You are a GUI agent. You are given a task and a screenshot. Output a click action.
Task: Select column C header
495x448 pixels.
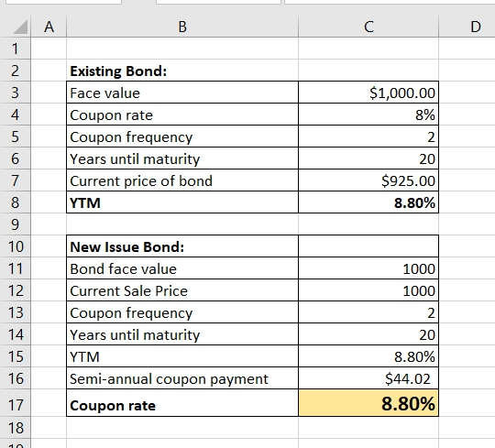point(368,27)
